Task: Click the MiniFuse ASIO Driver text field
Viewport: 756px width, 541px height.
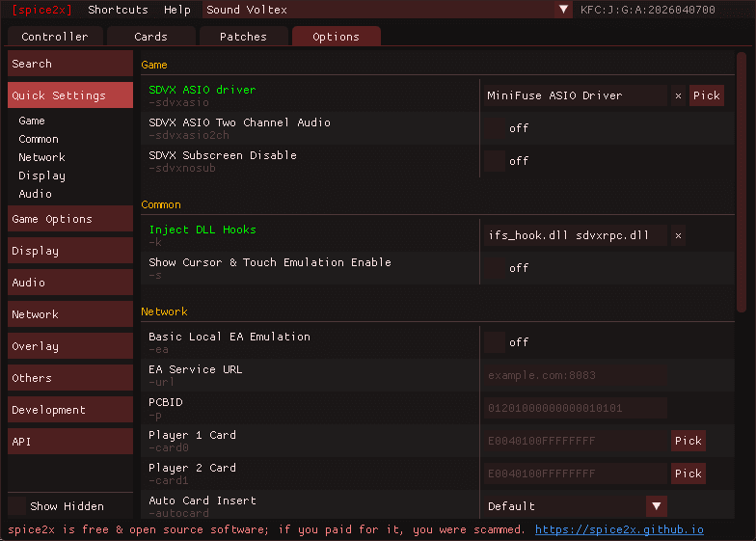Action: (576, 95)
